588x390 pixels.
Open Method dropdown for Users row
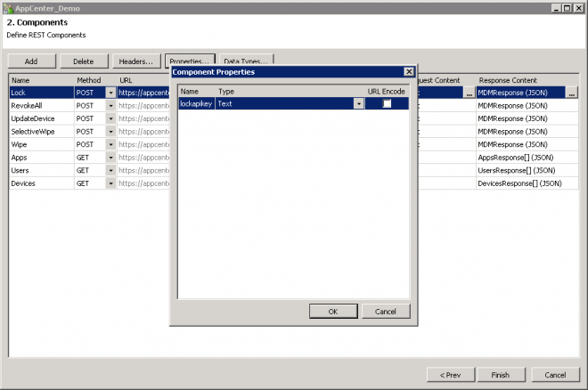point(110,170)
